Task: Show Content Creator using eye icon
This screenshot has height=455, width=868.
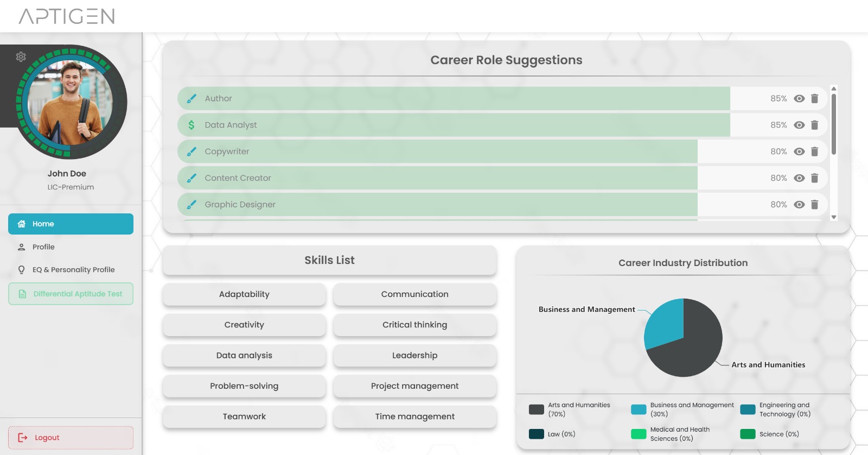Action: [x=799, y=178]
